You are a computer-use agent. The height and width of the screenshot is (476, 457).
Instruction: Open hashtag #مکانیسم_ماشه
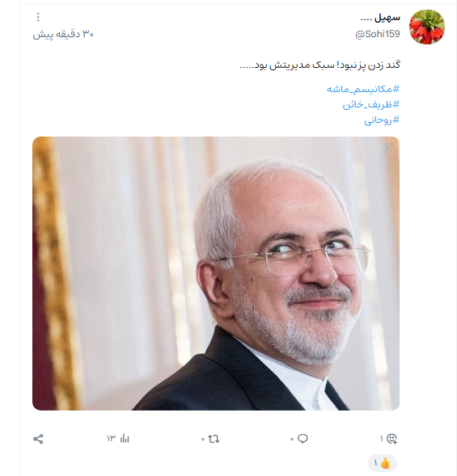point(363,89)
